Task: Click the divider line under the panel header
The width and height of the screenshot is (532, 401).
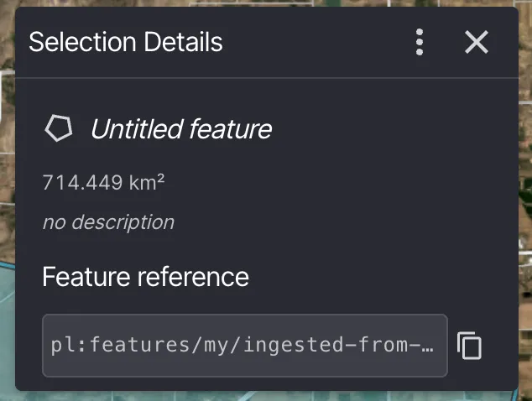Action: click(267, 78)
